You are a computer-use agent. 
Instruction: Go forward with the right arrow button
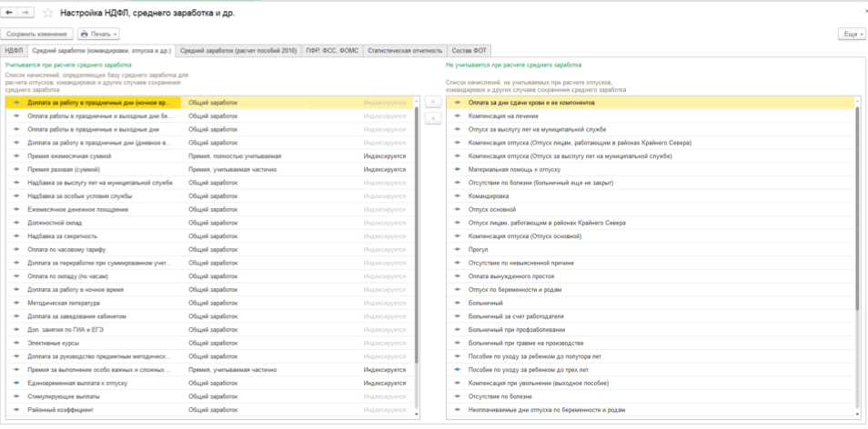click(x=25, y=13)
